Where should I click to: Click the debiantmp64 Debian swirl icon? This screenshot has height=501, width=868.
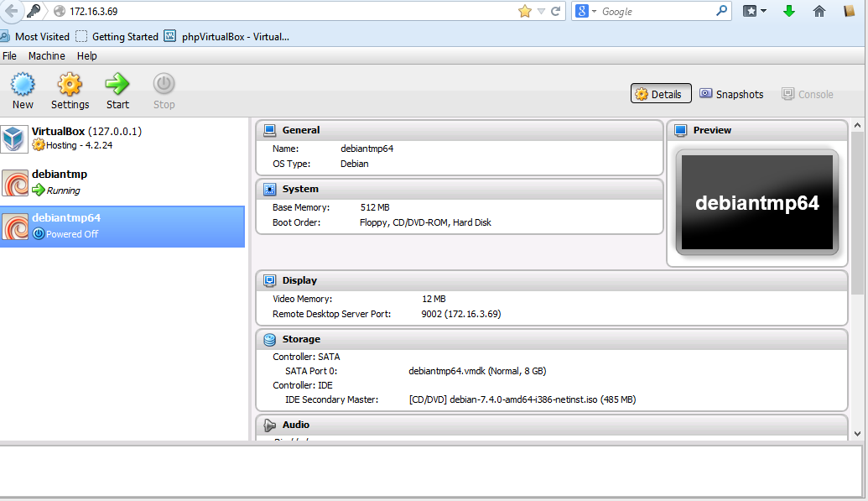pyautogui.click(x=15, y=227)
